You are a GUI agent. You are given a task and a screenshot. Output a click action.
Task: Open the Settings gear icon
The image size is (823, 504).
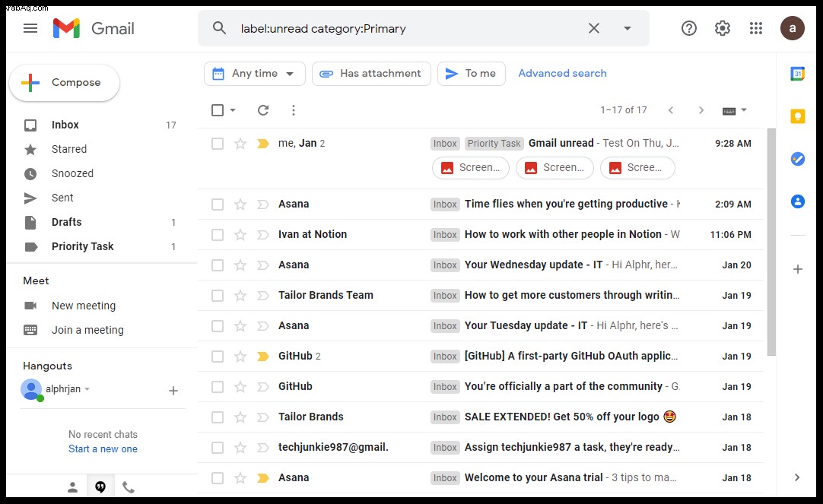click(x=723, y=28)
